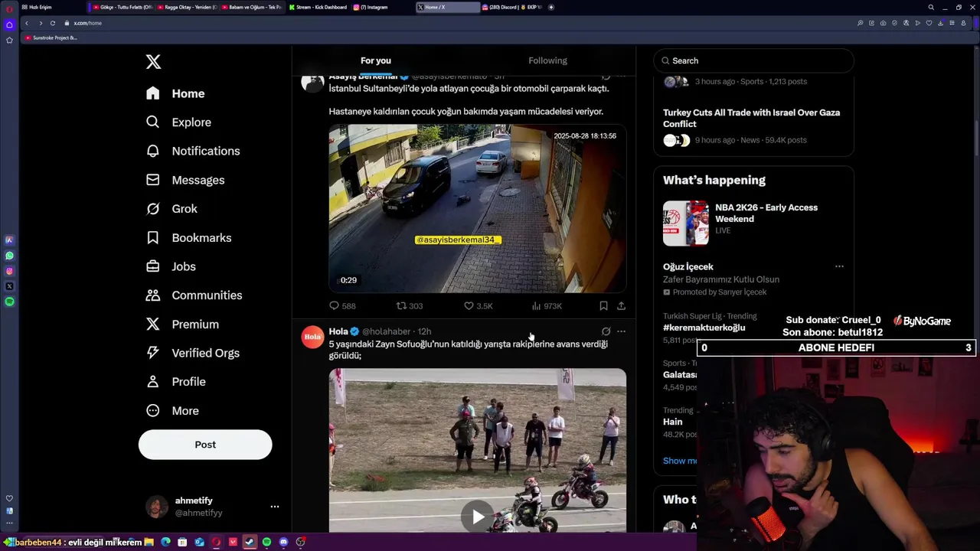The width and height of the screenshot is (980, 551).
Task: Open WhatsApp in Opera sidebar
Action: [x=9, y=256]
